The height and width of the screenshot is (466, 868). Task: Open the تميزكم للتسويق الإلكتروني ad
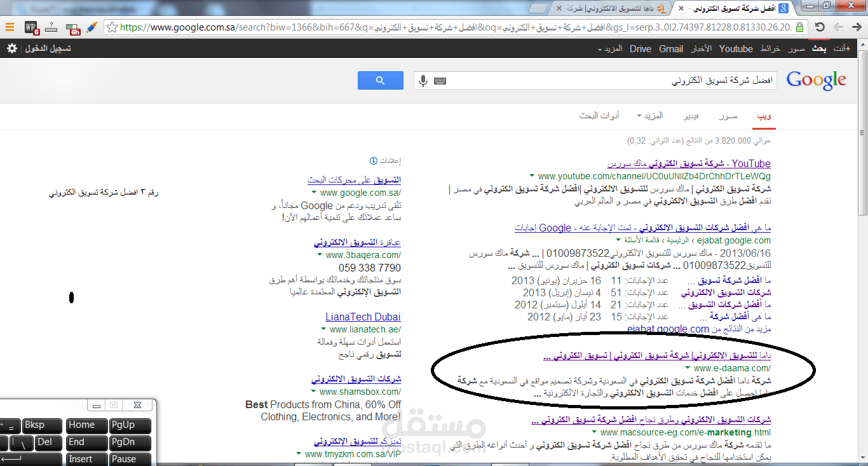click(358, 441)
